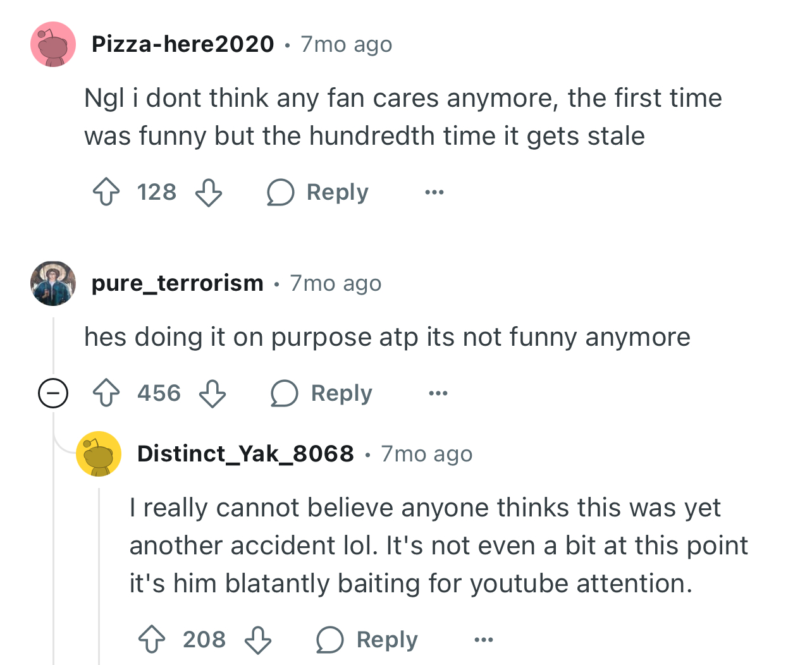This screenshot has width=812, height=665.
Task: Upvote Distinct_Yak_8068's comment
Action: coord(152,639)
